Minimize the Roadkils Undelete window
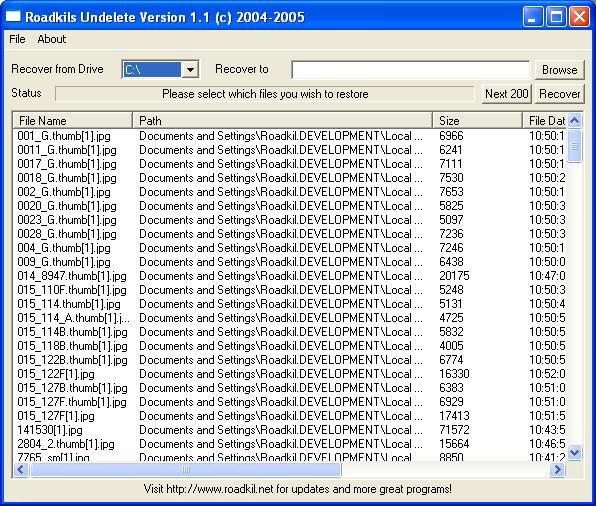596x506 pixels. click(533, 17)
